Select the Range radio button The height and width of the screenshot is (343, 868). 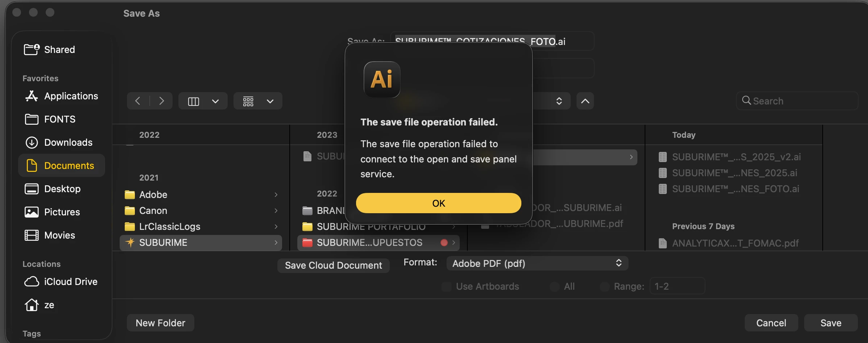coord(604,286)
